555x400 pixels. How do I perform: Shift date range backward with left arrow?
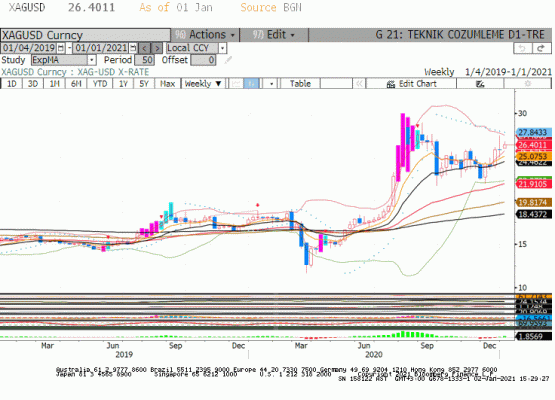(144, 48)
